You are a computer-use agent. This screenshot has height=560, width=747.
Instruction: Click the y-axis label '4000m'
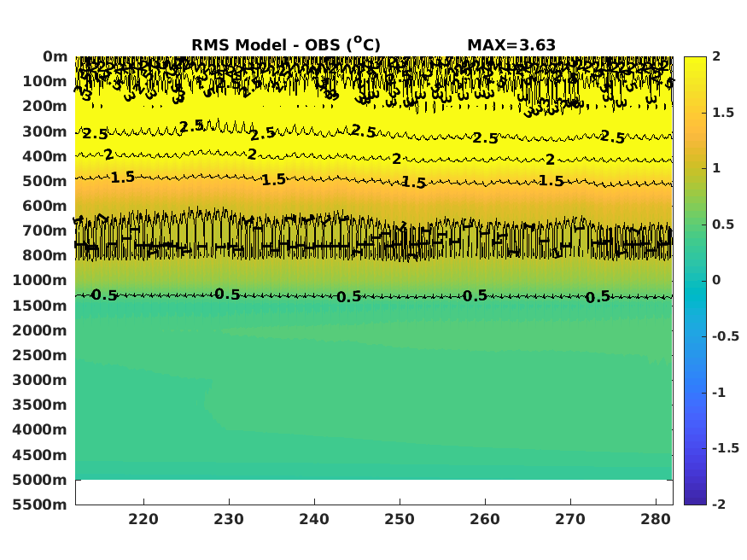click(x=40, y=429)
